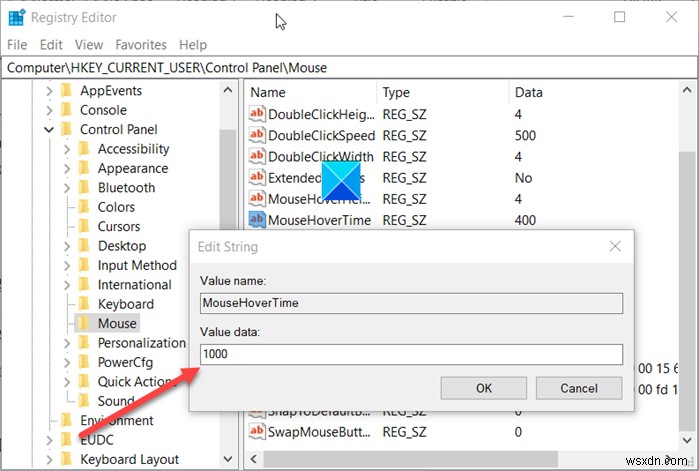Image resolution: width=699 pixels, height=471 pixels.
Task: Select the EUDC key in tree
Action: click(x=97, y=440)
